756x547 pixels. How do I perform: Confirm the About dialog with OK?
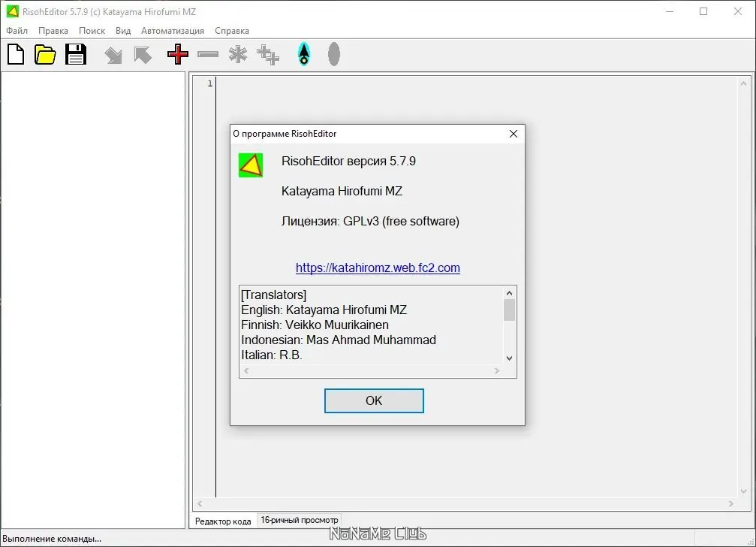click(x=374, y=400)
